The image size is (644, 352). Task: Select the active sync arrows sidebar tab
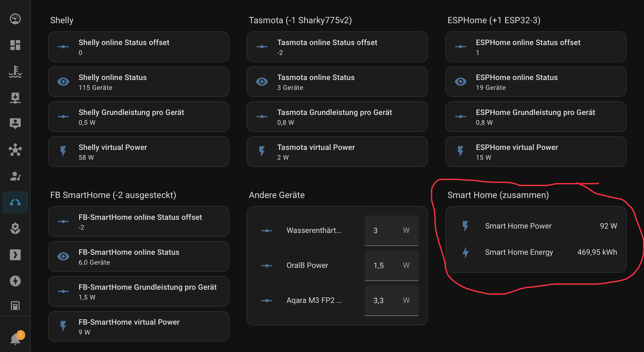15,202
